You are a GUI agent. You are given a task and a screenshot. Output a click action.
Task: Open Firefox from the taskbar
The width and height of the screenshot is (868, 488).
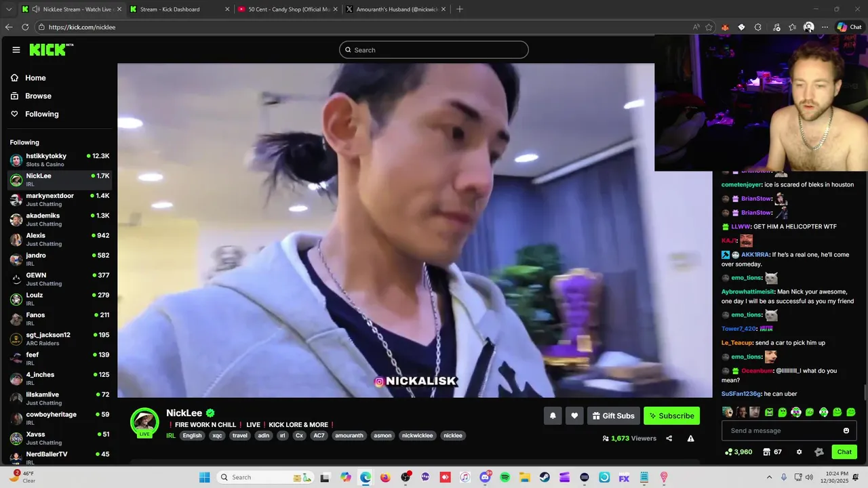coord(385,477)
